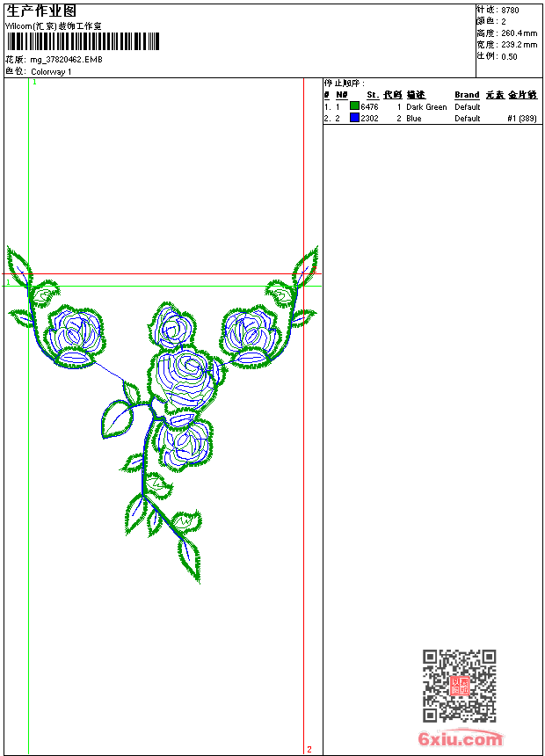Click the barcode under the Wilcom header
This screenshot has height=756, width=545.
click(x=83, y=41)
